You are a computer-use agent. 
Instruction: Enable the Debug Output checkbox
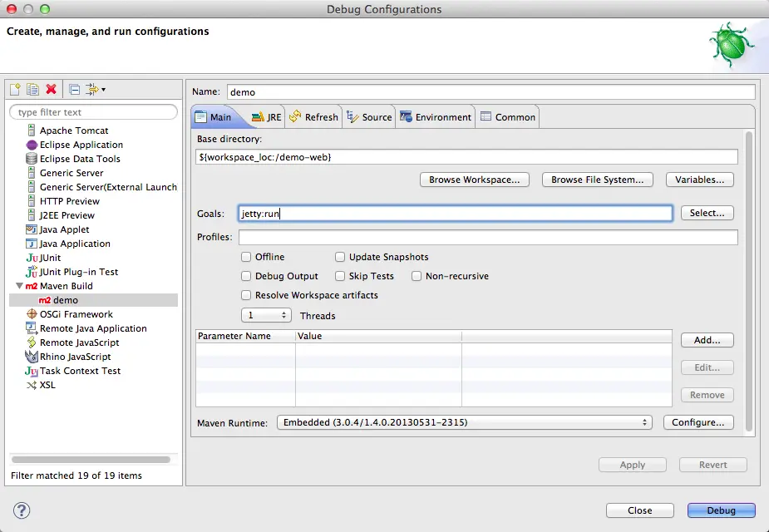click(246, 276)
